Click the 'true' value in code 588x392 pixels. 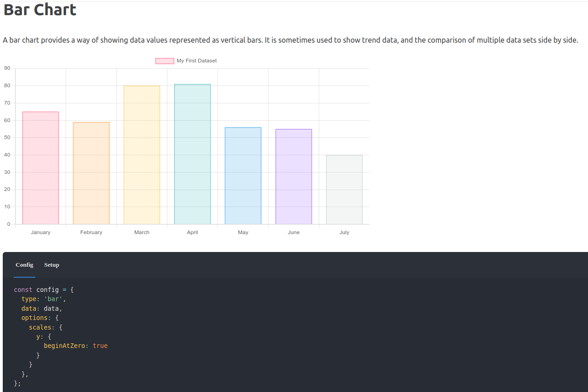[100, 346]
